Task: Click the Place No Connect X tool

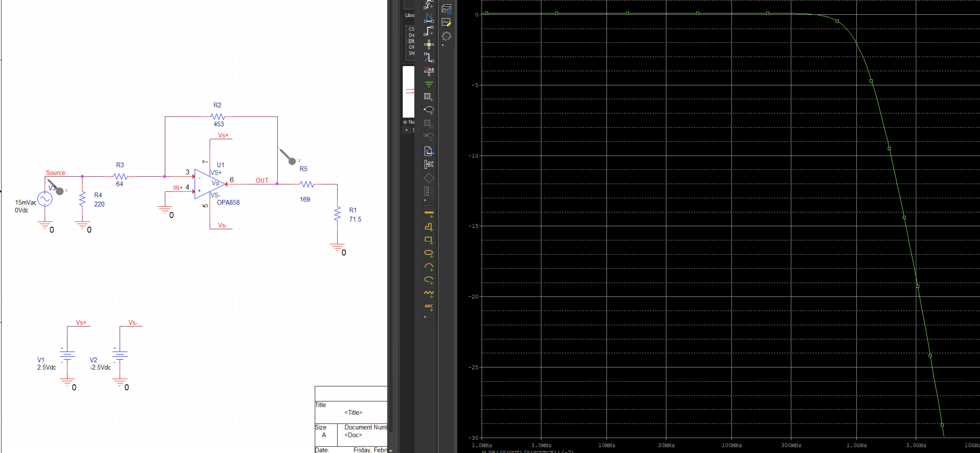Action: tap(429, 164)
